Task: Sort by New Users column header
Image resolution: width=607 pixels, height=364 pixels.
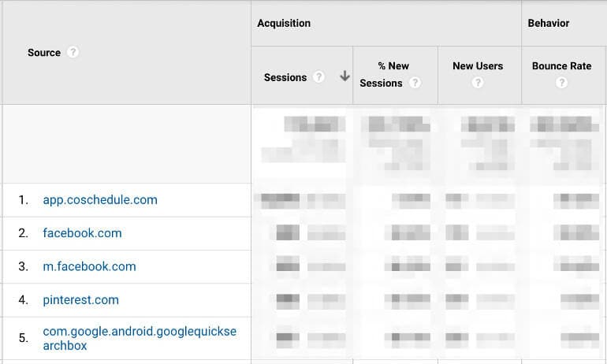Action: 478,65
